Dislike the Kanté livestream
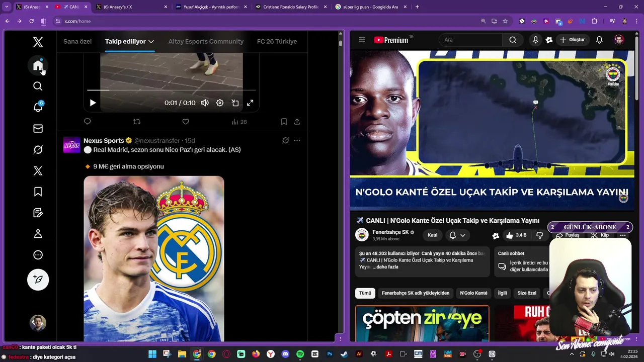644x362 pixels. point(539,235)
